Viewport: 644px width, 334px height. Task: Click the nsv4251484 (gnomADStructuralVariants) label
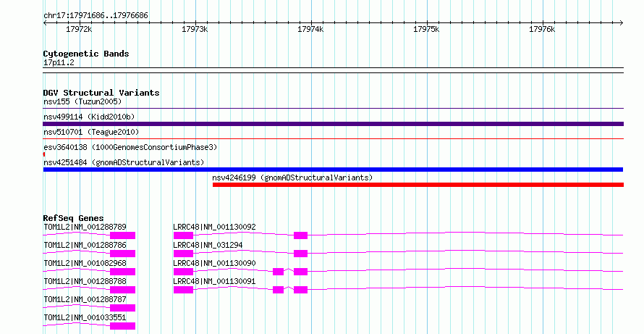pos(124,162)
